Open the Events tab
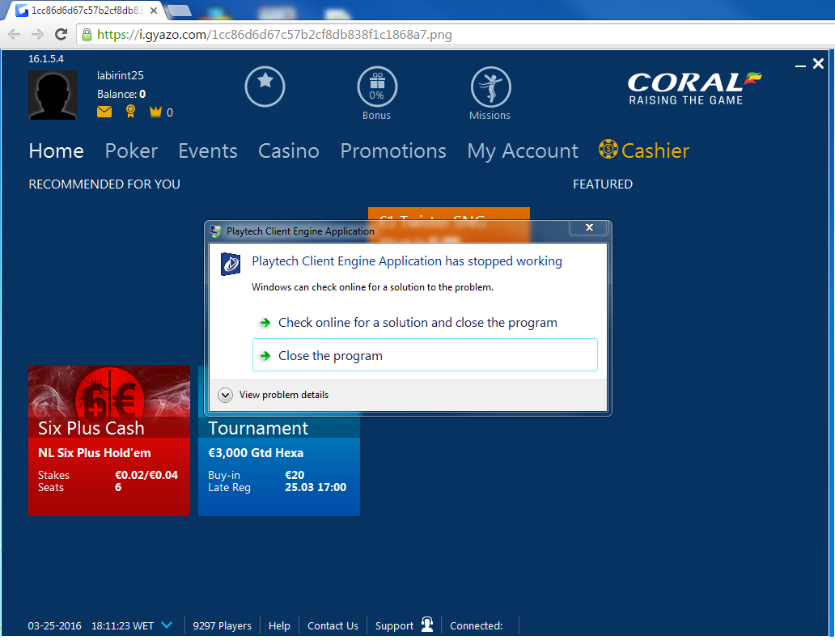This screenshot has height=644, width=835. coord(208,150)
